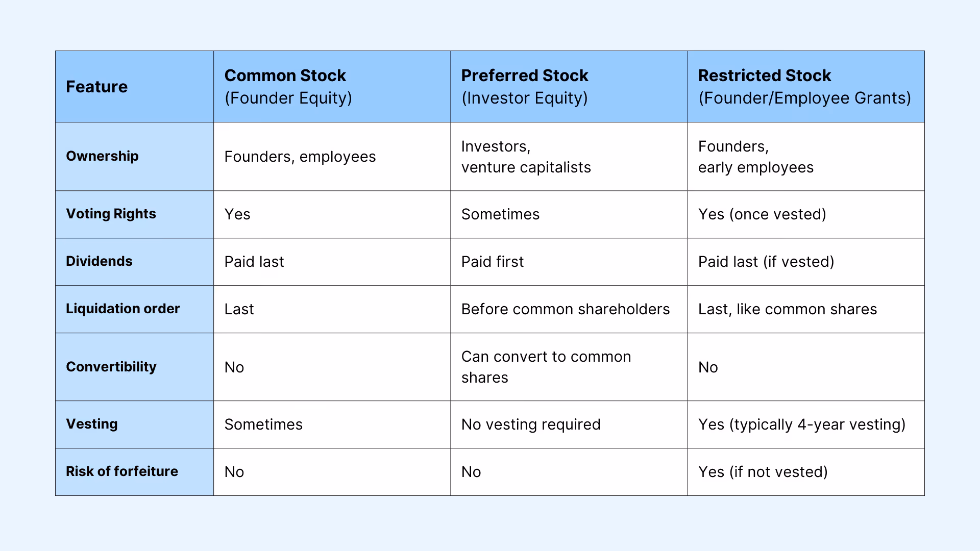This screenshot has width=980, height=551.
Task: Click the Dividends row label
Action: pos(134,262)
